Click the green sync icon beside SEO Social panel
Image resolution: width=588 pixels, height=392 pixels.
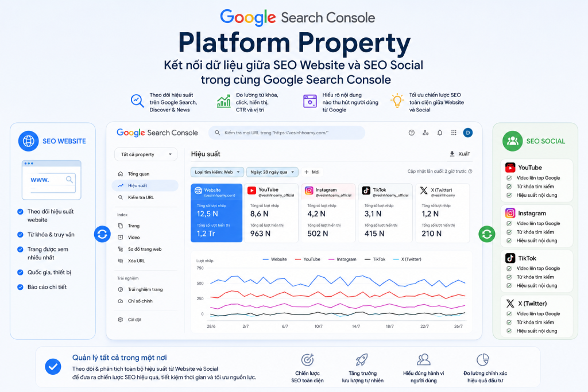pyautogui.click(x=487, y=234)
